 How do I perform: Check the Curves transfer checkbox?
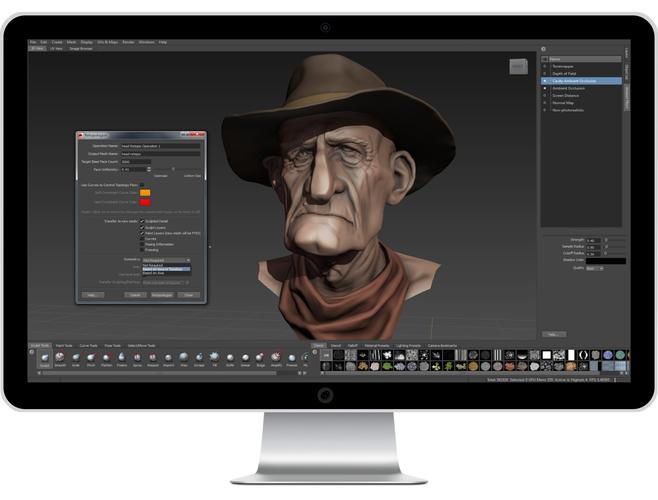pos(142,238)
